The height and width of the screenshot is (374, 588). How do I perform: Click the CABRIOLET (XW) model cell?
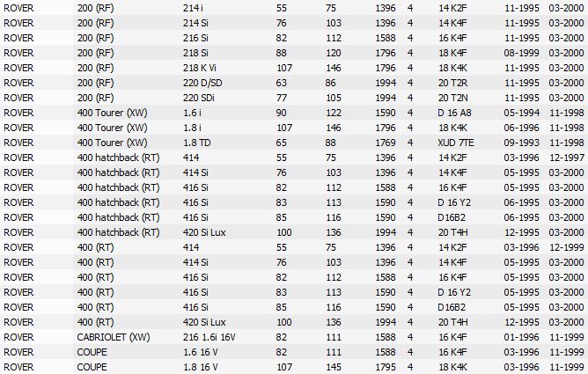pos(114,337)
